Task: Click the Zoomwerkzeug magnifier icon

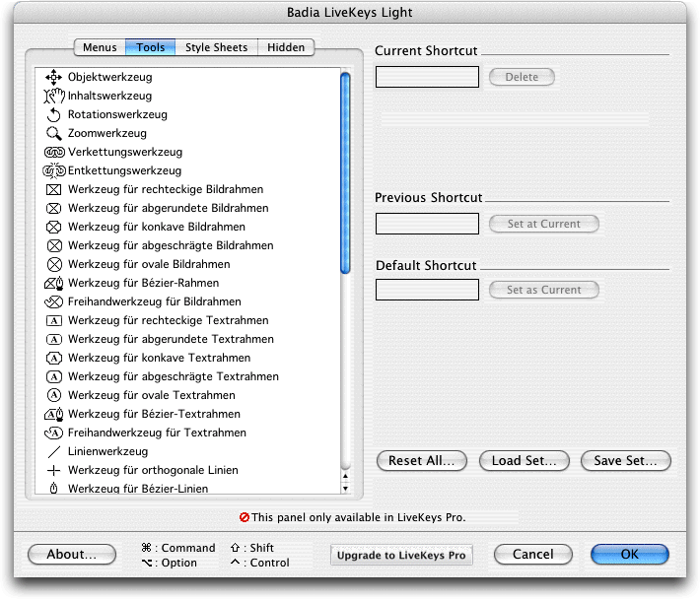Action: [53, 133]
